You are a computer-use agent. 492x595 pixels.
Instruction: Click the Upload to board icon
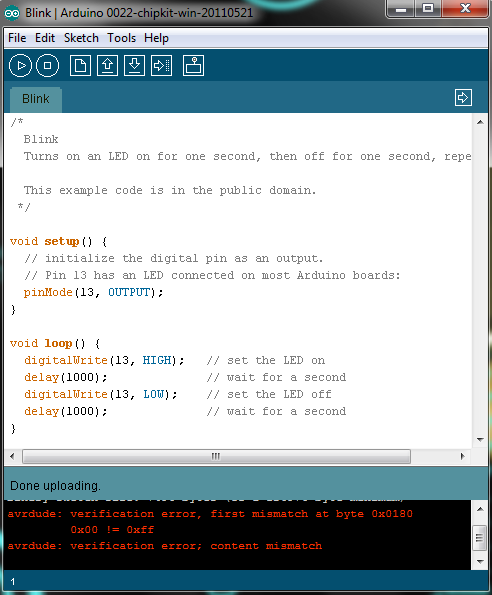[162, 66]
